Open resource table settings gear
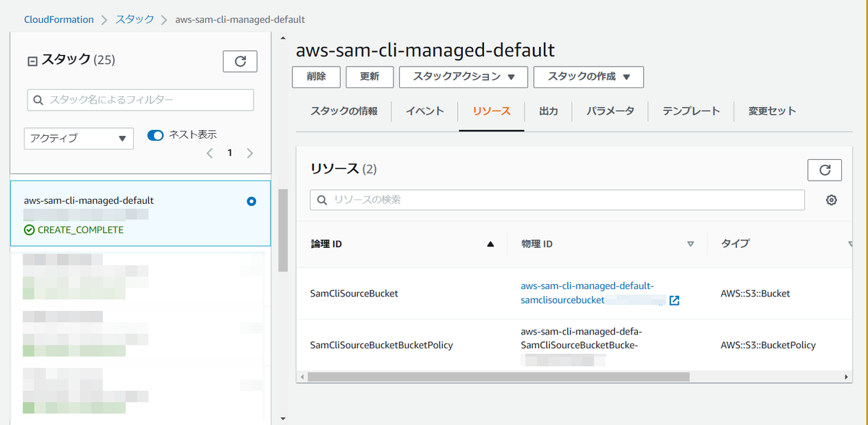Viewport: 868px width, 425px height. [831, 200]
